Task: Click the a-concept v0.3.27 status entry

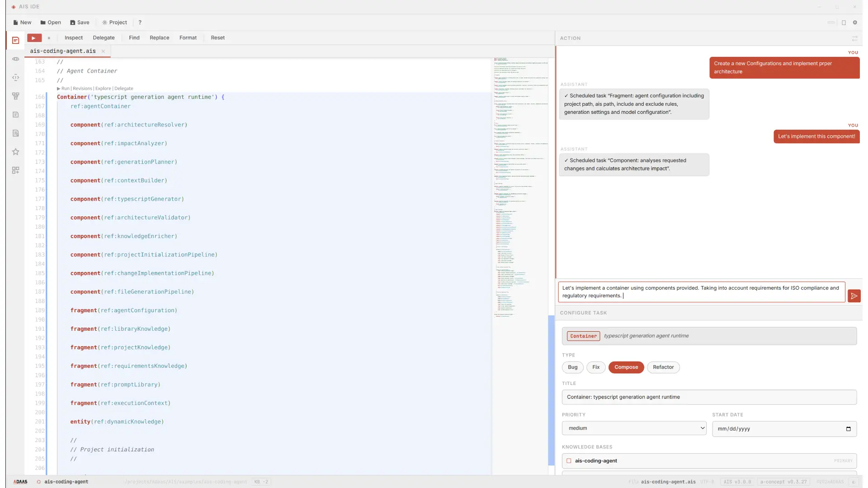Action: pos(783,482)
